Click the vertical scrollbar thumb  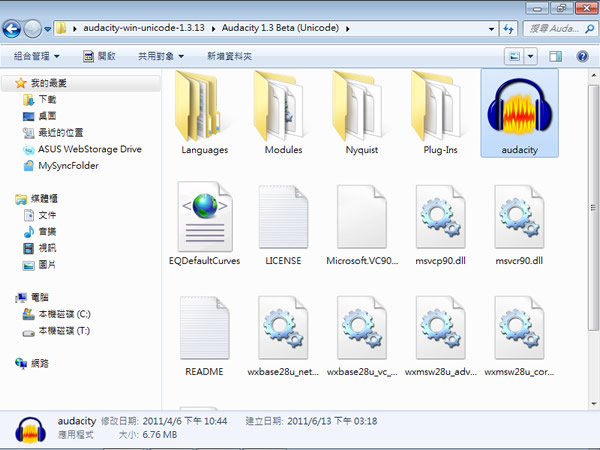593,207
